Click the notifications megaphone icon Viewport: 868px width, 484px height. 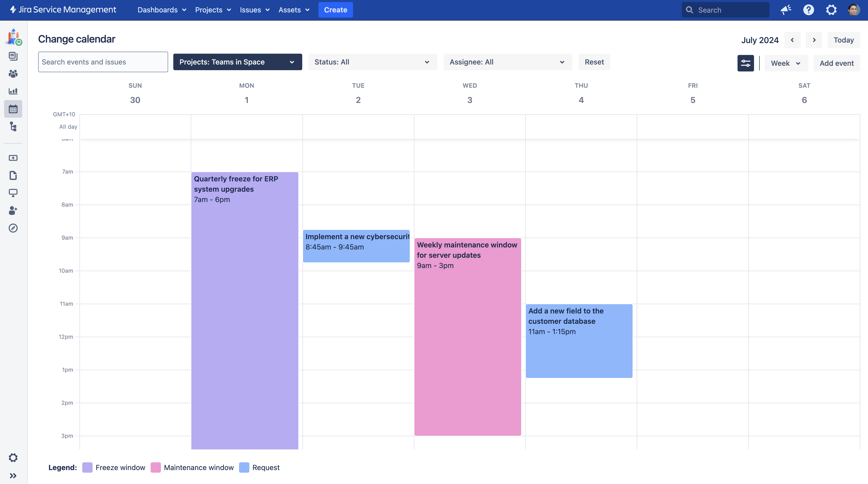point(786,10)
